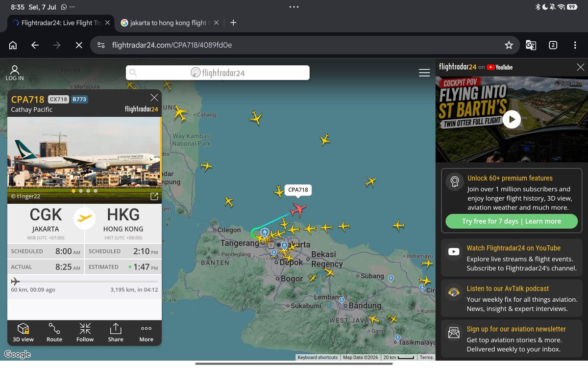Share the CPA718 flight
Image resolution: width=588 pixels, height=368 pixels.
pos(116,332)
